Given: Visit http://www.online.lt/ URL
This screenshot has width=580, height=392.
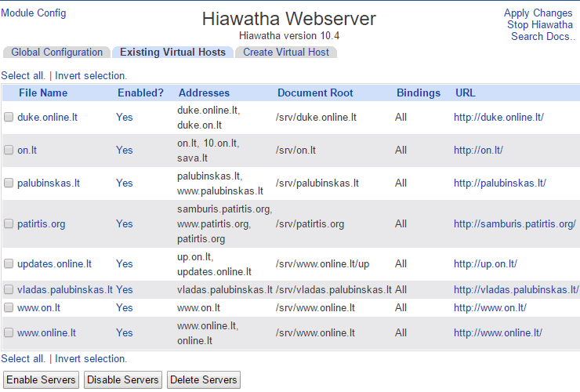Looking at the screenshot, I should pos(498,332).
